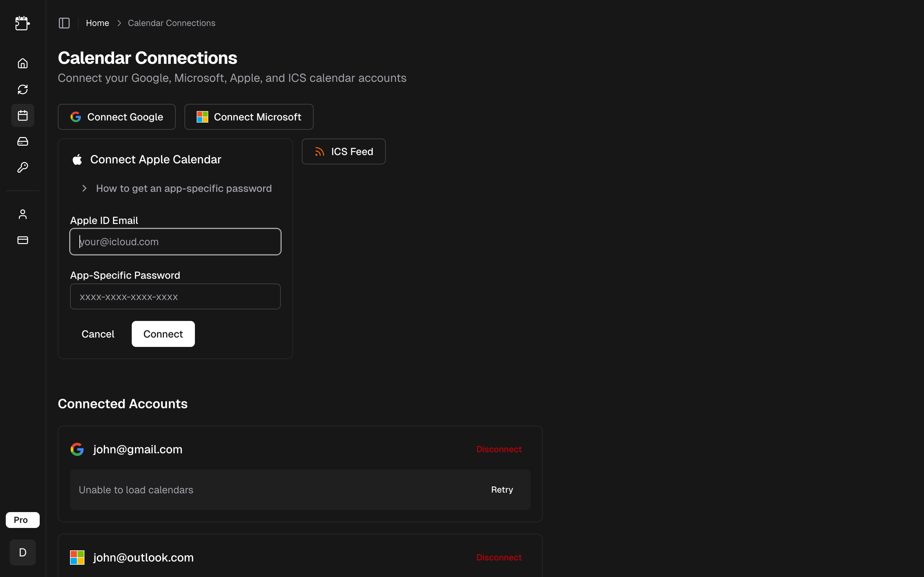Open the key icon in the sidebar
Image resolution: width=924 pixels, height=577 pixels.
click(x=22, y=168)
